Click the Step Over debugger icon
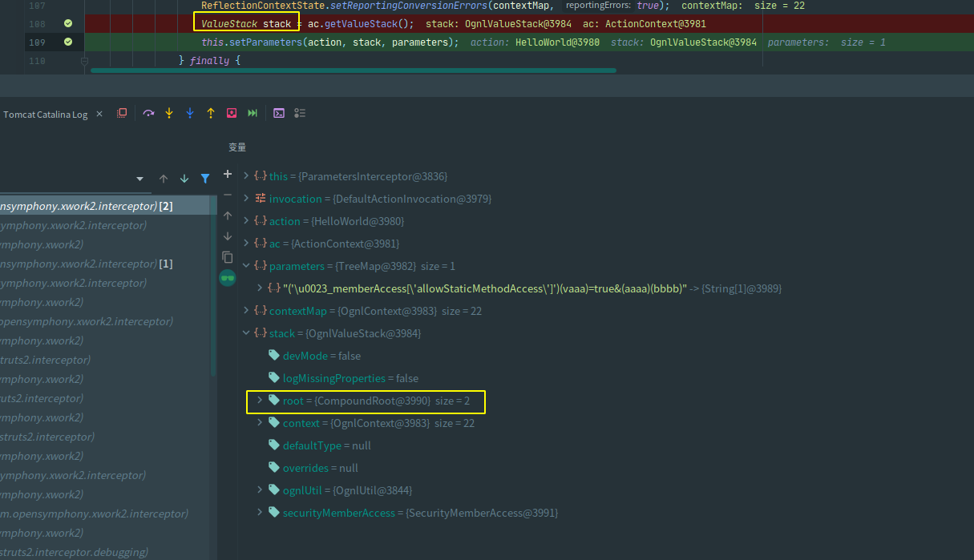 148,114
